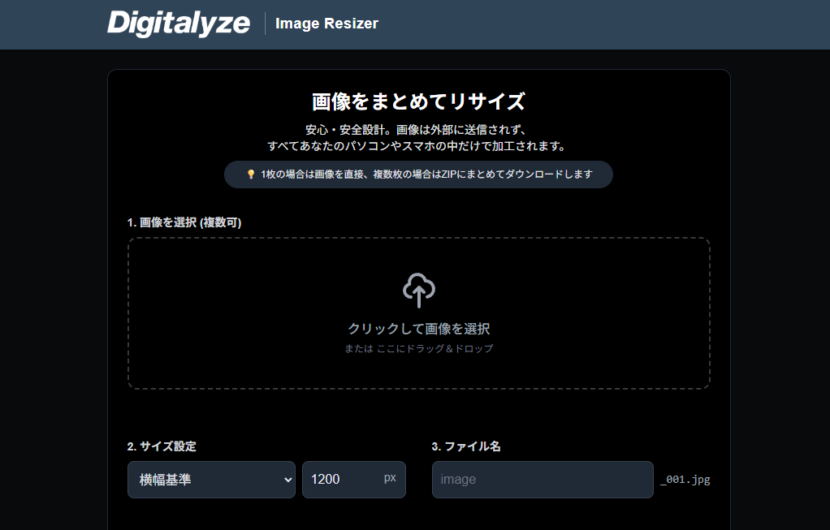Click the 画像をまとめてリサイズ main heading
Image resolution: width=830 pixels, height=530 pixels.
tap(419, 102)
